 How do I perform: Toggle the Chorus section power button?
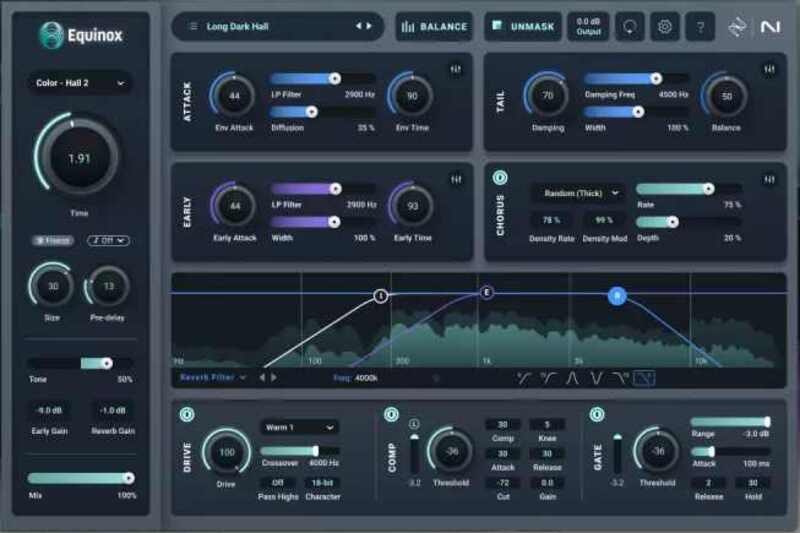(500, 178)
